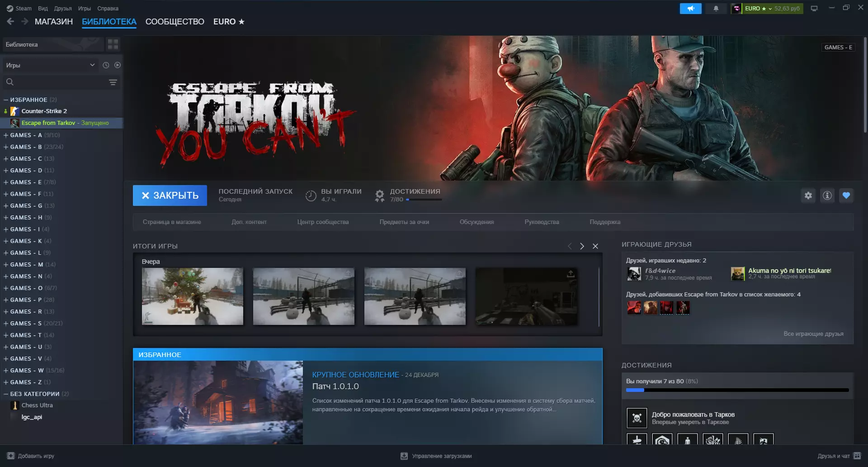868x467 pixels.
Task: Click the GAMES - E collection tag
Action: tap(838, 48)
